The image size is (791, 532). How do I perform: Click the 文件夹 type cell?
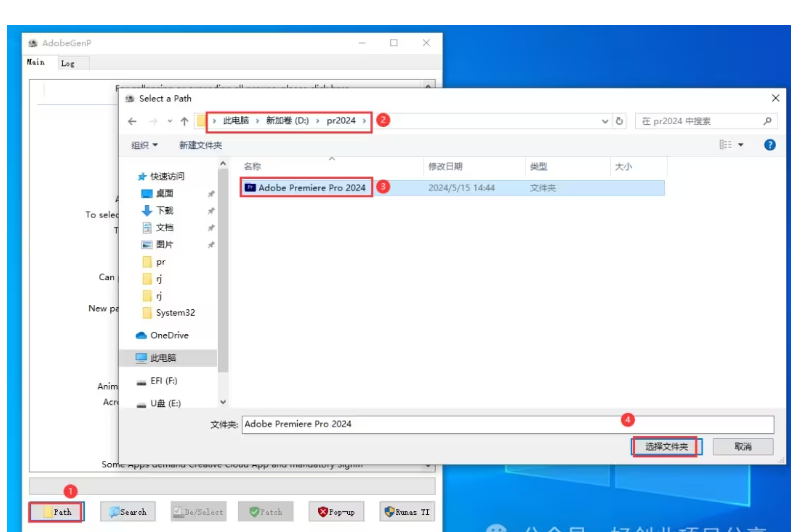click(x=543, y=188)
